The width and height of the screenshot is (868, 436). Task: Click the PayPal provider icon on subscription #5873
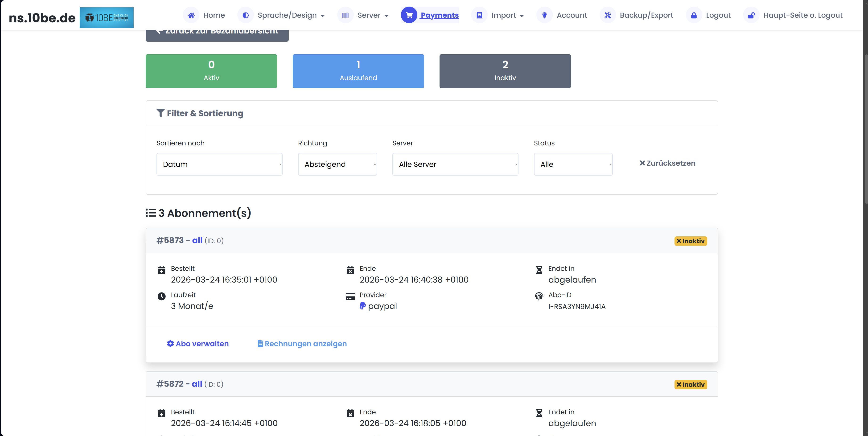pos(362,306)
